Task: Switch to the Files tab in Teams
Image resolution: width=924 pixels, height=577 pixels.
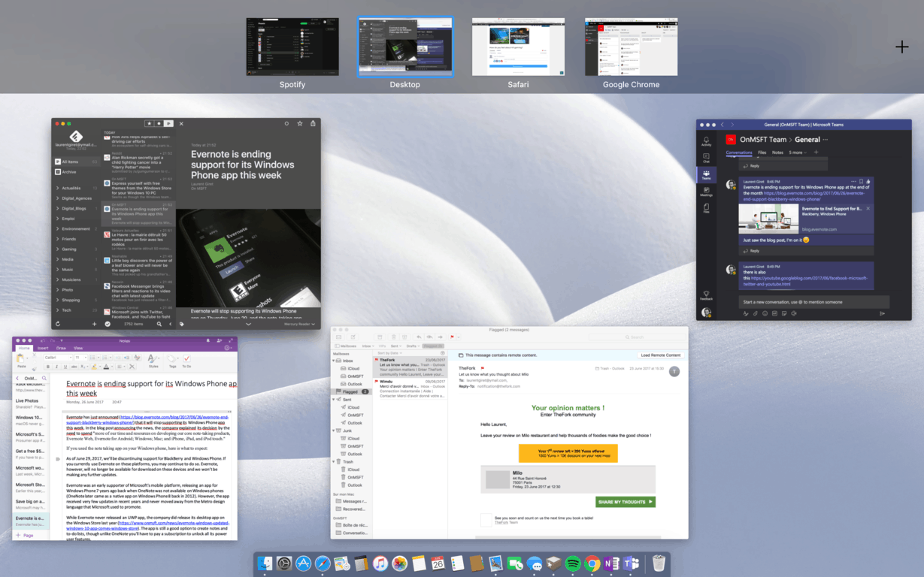Action: coord(762,153)
